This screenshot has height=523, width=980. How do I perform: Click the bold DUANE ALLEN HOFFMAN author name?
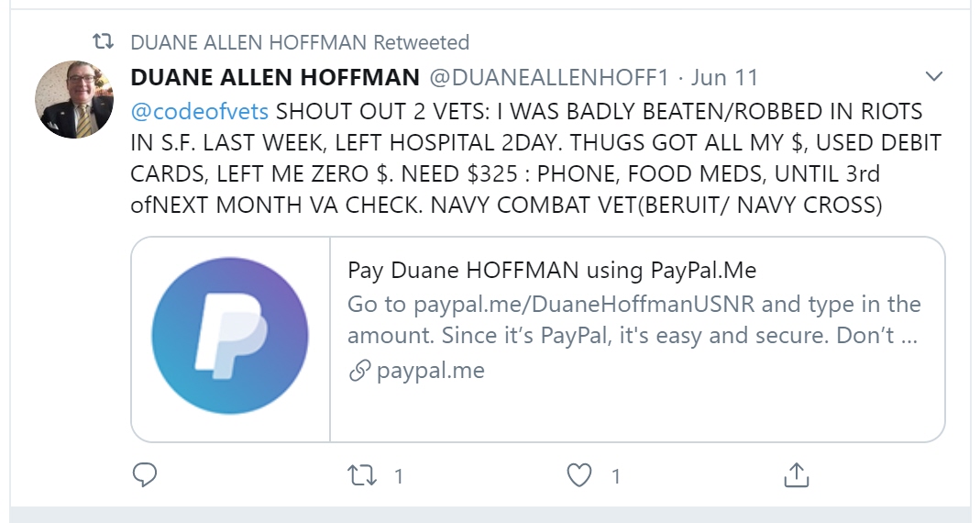pos(275,77)
